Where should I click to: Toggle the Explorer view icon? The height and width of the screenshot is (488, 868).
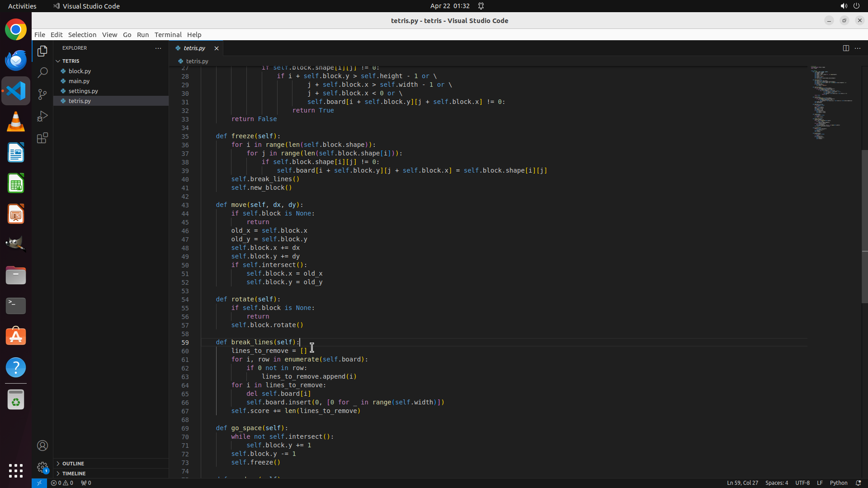click(42, 51)
